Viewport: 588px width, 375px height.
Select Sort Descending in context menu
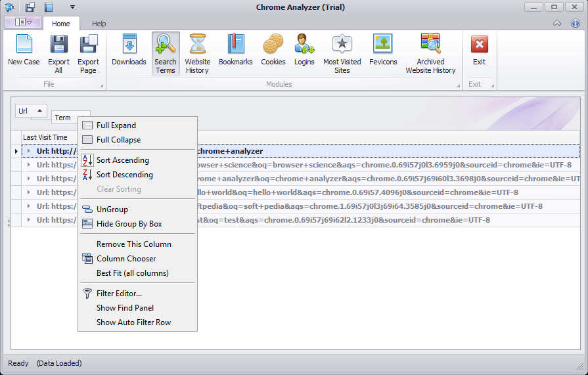pos(137,175)
